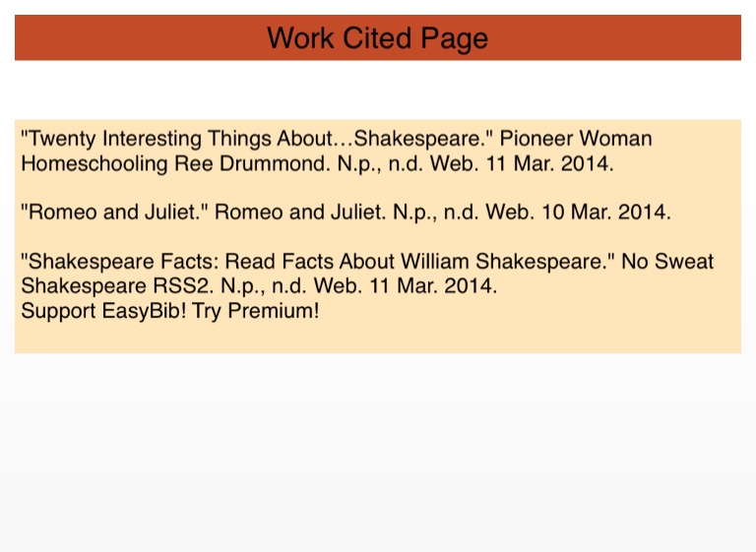This screenshot has height=552, width=756.
Task: Click the empty beige area below the citations
Action: tap(377, 337)
